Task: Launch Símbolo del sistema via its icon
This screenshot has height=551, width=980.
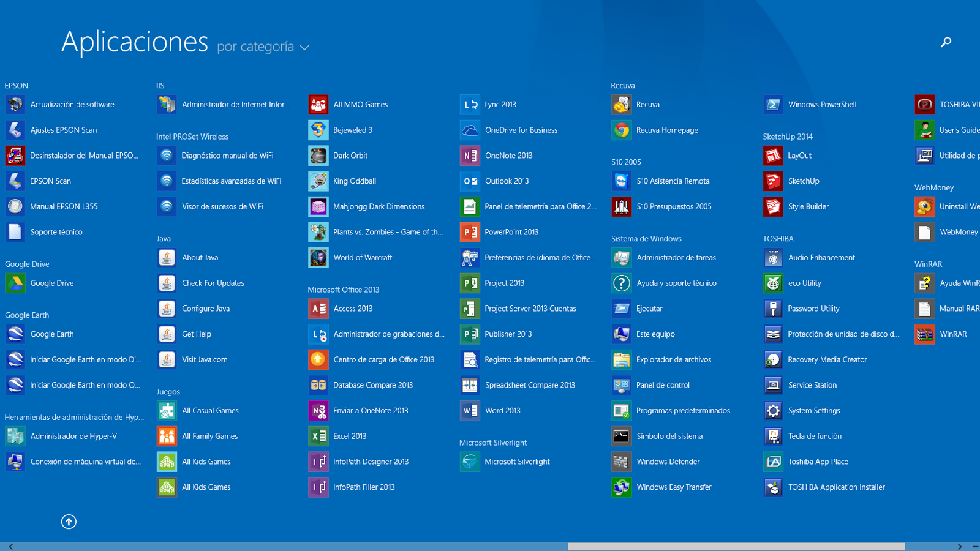Action: point(622,436)
